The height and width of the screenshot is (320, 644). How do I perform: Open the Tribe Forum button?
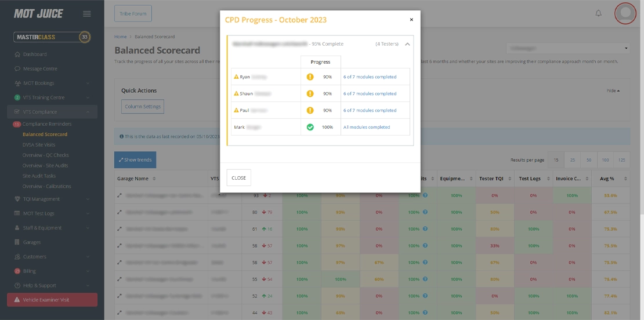click(133, 13)
